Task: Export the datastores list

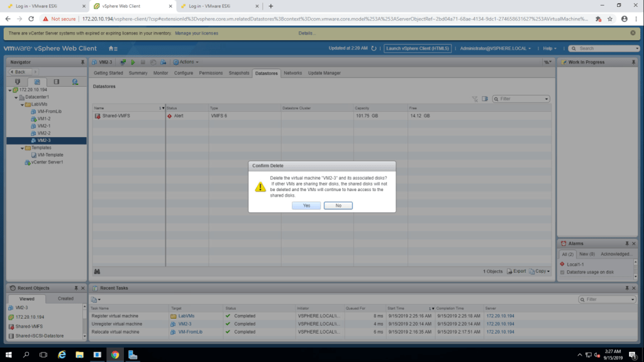Action: point(516,271)
